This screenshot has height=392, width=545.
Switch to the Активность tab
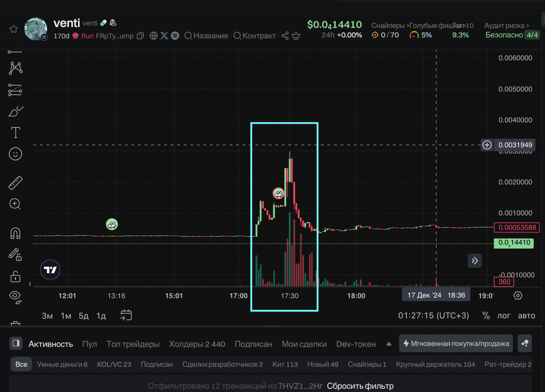click(51, 344)
